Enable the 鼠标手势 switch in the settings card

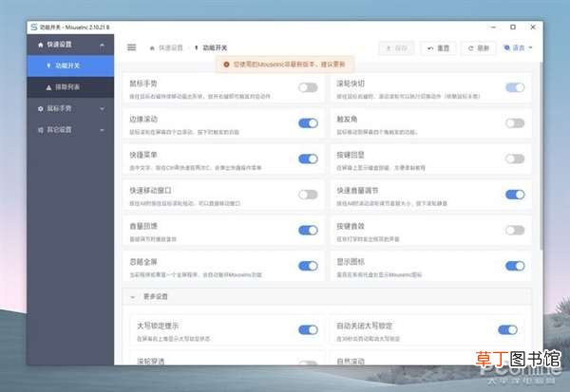(x=308, y=87)
